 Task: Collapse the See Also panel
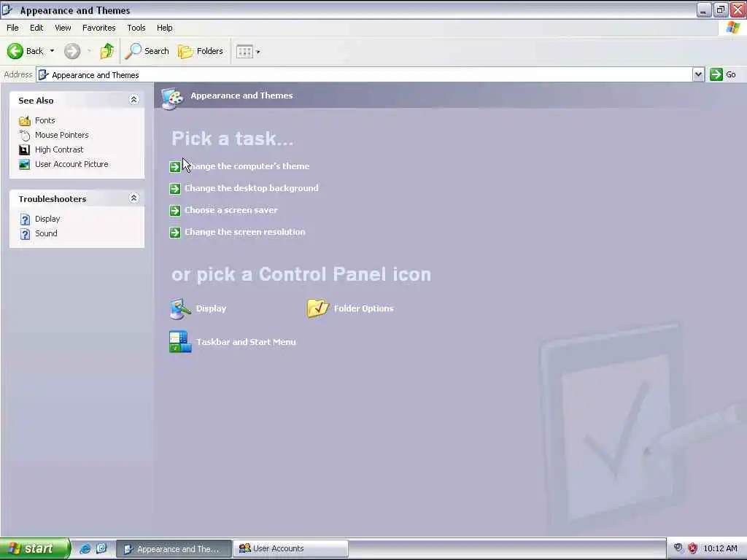tap(134, 99)
